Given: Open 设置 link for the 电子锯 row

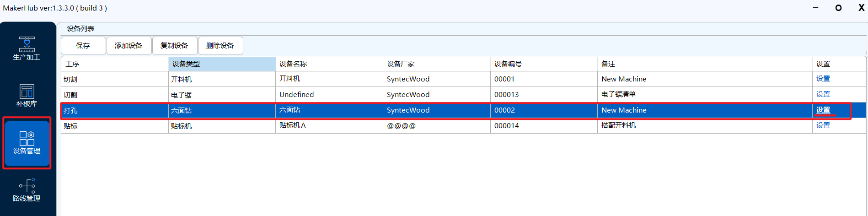Looking at the screenshot, I should (823, 94).
